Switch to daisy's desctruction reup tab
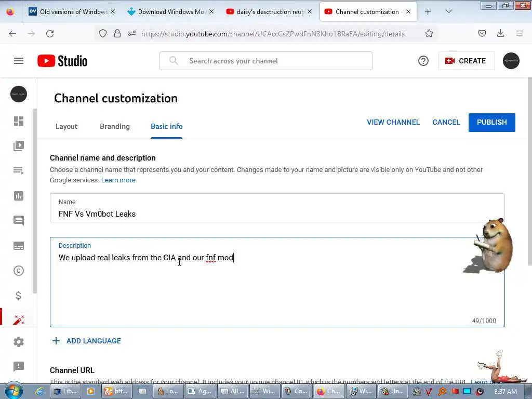 tap(269, 12)
